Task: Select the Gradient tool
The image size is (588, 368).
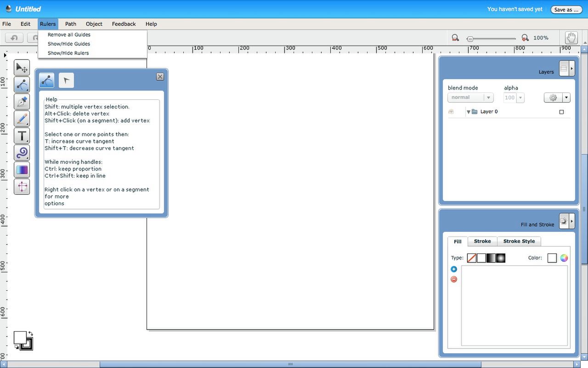Action: tap(22, 170)
